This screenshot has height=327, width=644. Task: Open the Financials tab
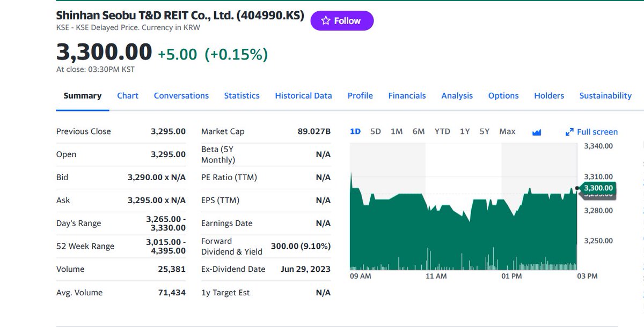[407, 95]
